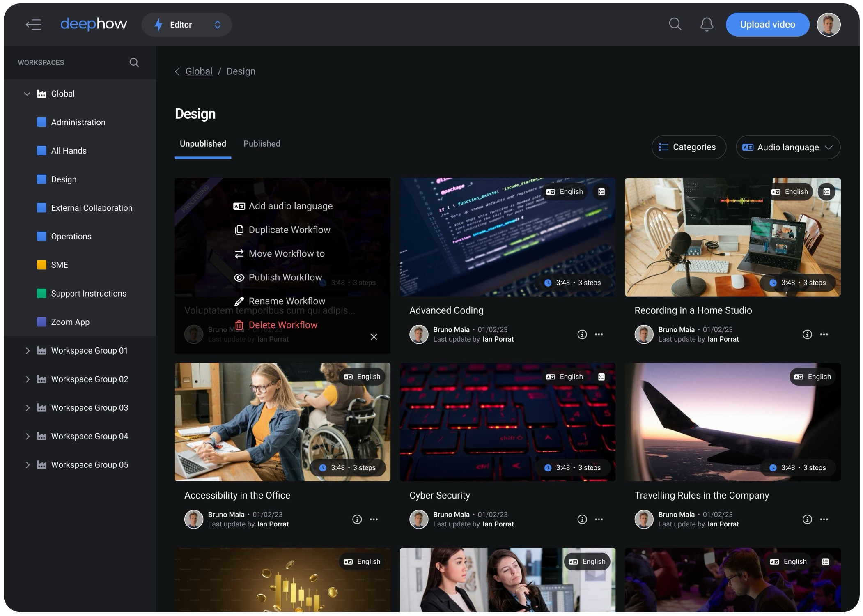Viewport: 863px width, 616px height.
Task: Click the category list icon on Home Studio thumbnail
Action: pyautogui.click(x=826, y=192)
